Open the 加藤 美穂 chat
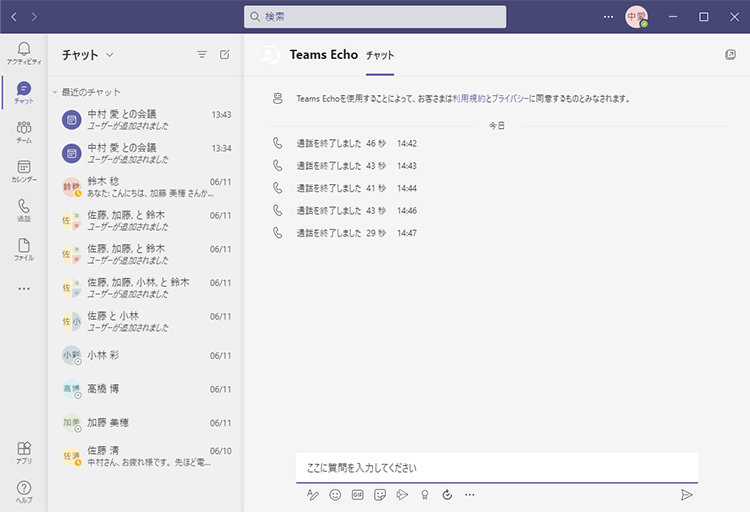The width and height of the screenshot is (750, 512). pyautogui.click(x=146, y=423)
